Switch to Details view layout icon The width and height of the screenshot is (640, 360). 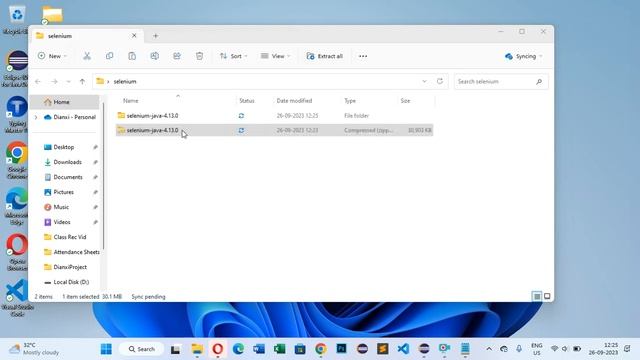click(x=537, y=296)
